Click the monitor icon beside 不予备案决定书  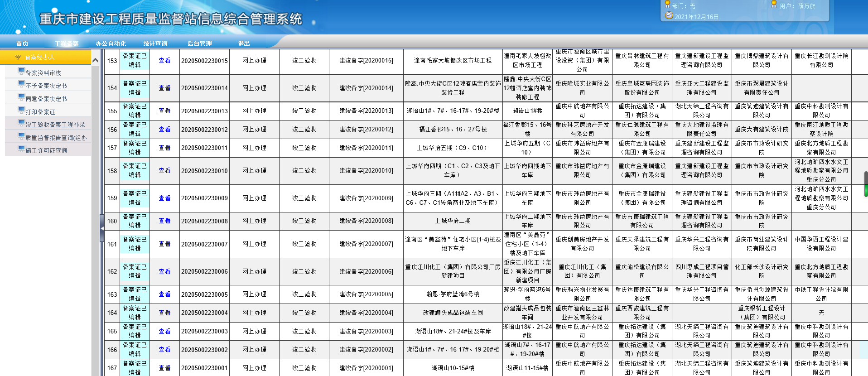tap(21, 84)
